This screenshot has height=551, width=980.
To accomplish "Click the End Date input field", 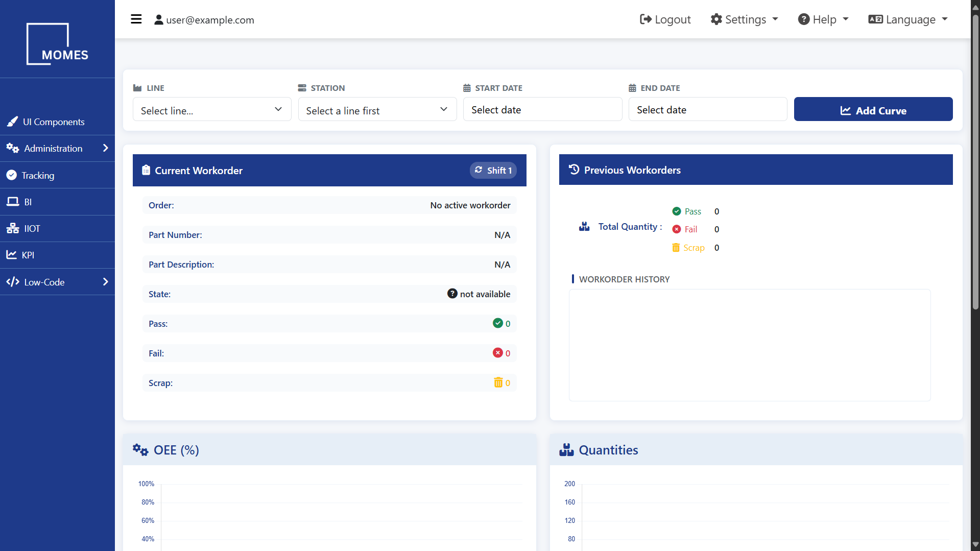I will tap(708, 109).
